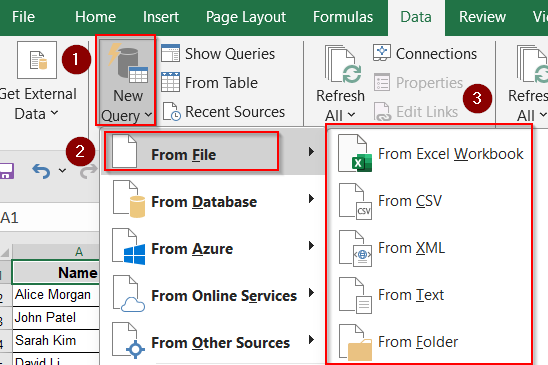Click the From Azure Windows logo icon

point(129,247)
